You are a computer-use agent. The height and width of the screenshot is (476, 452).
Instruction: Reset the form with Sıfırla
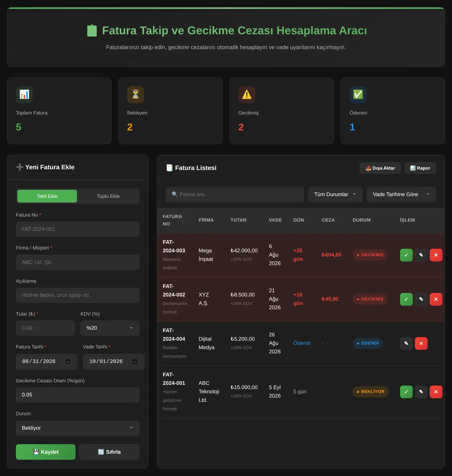109,452
